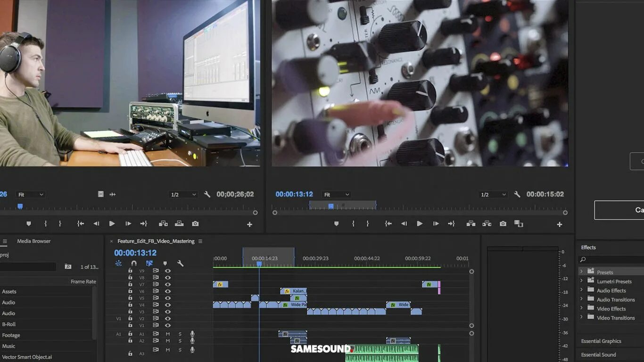Open Comparison View in Program monitor
Screen dimensions: 644x362
pos(519,224)
